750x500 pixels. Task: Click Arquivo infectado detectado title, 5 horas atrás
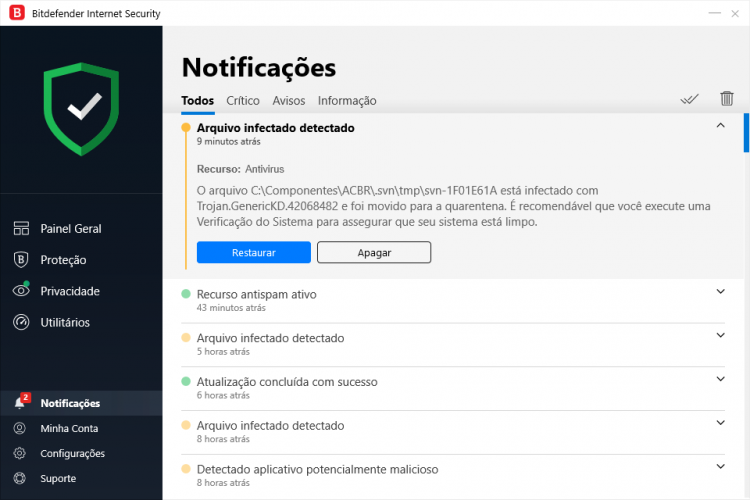tap(270, 338)
